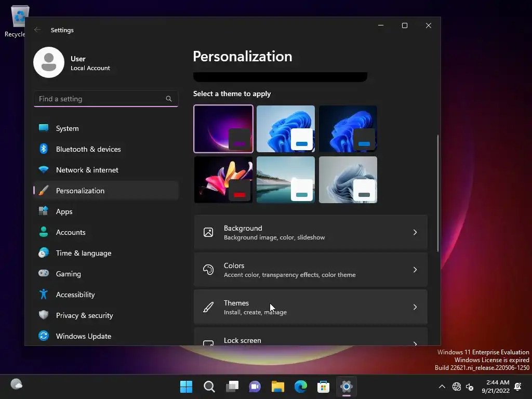The height and width of the screenshot is (399, 532).
Task: Open the weather widgets button
Action: click(x=16, y=384)
